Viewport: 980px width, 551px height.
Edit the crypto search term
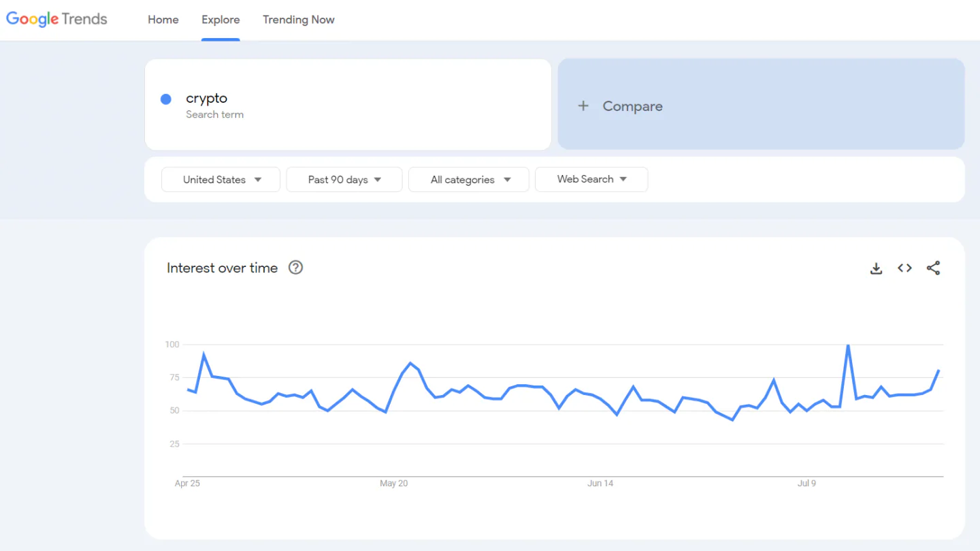click(x=348, y=104)
